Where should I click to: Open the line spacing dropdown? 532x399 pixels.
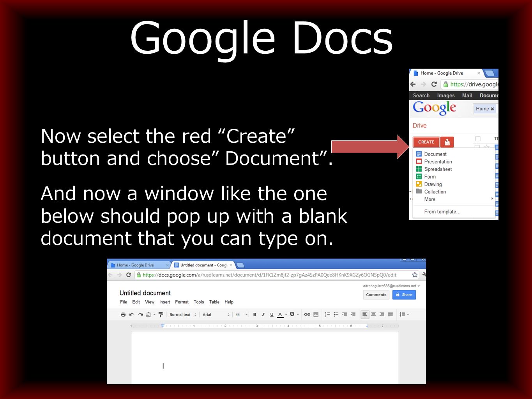point(404,314)
